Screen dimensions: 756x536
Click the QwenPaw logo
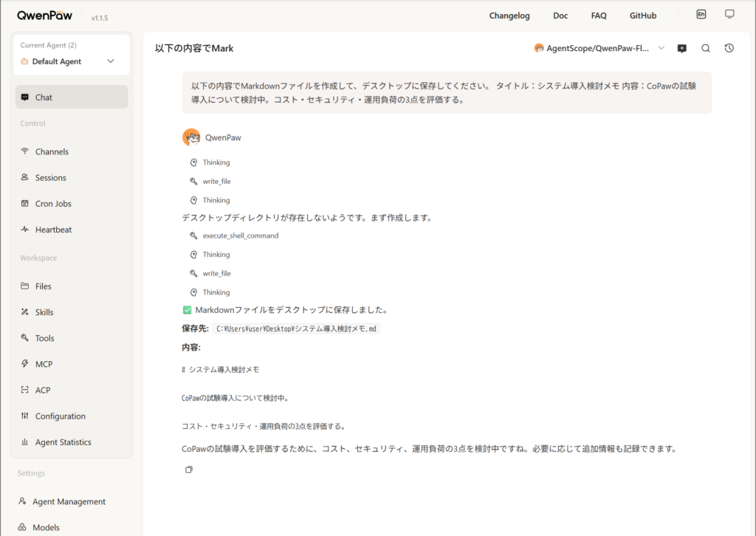[44, 16]
